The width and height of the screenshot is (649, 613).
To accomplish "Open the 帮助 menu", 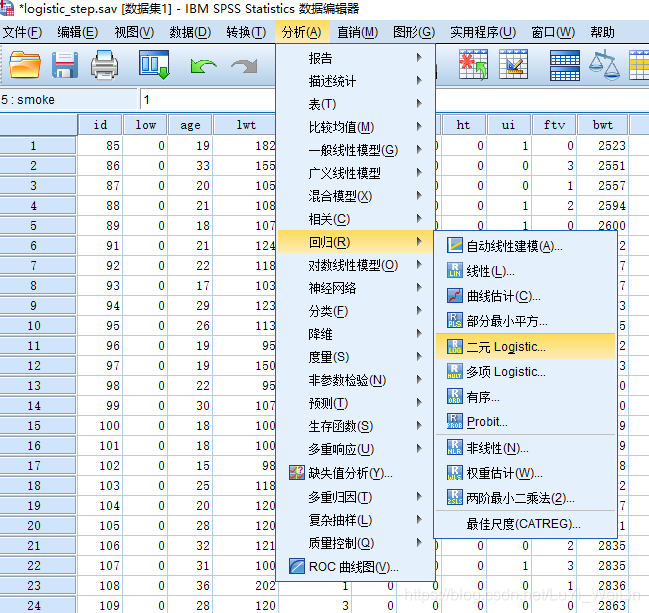I will (602, 32).
